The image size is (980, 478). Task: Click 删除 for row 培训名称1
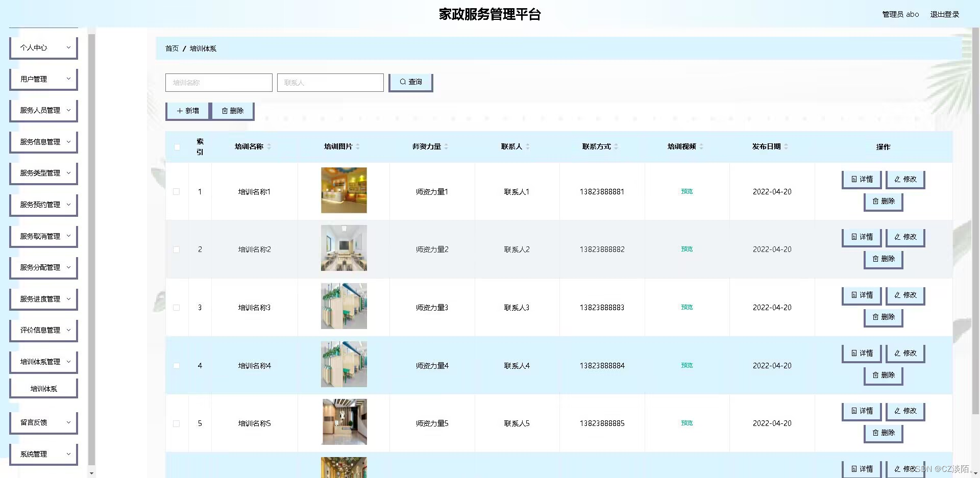884,202
